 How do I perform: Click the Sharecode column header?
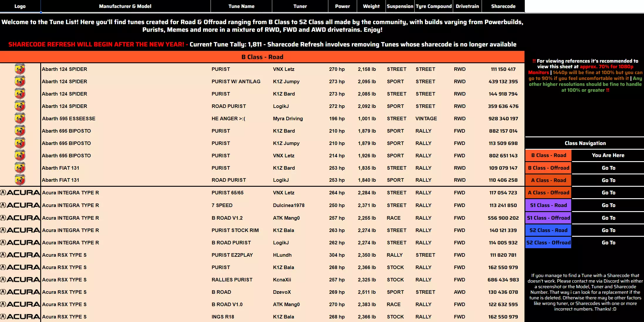pyautogui.click(x=503, y=6)
